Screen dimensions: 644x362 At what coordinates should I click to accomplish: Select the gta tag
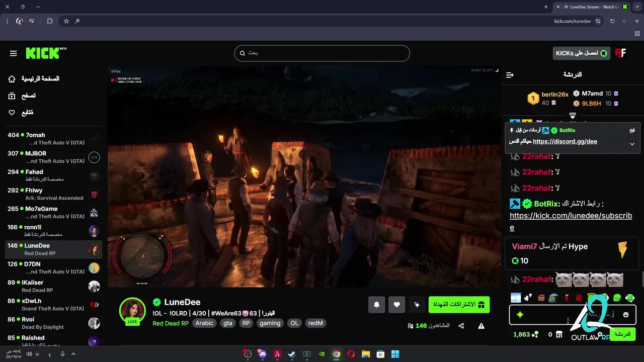[x=228, y=323]
